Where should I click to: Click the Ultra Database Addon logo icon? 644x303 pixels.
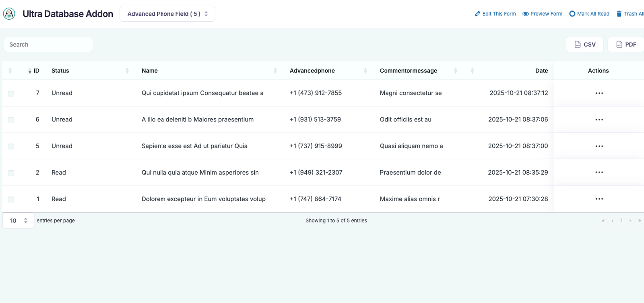(9, 14)
